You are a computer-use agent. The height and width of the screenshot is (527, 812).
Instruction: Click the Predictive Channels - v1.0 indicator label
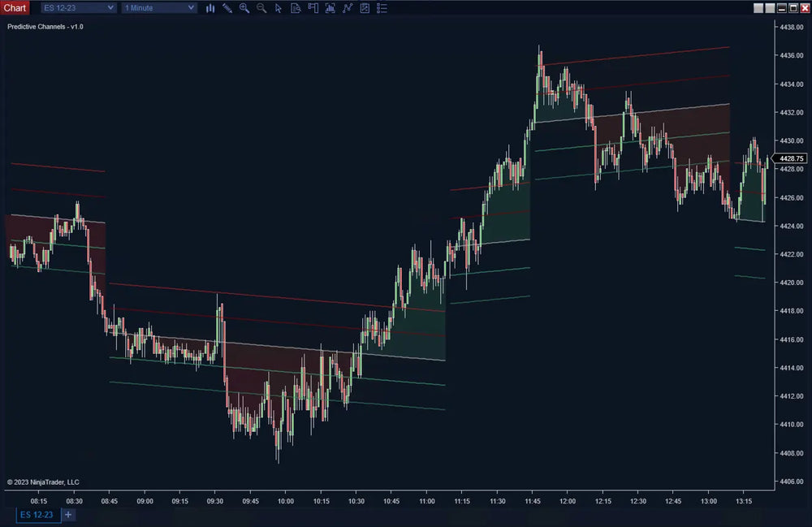click(x=45, y=27)
